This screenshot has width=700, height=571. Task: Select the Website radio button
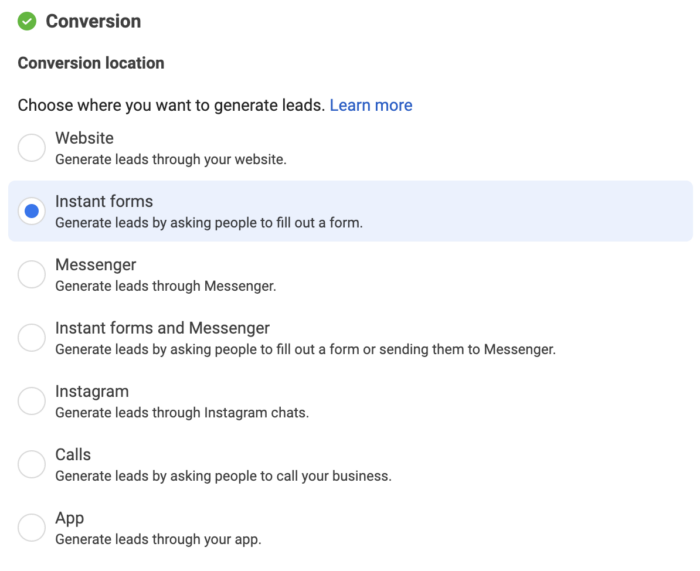tap(32, 148)
